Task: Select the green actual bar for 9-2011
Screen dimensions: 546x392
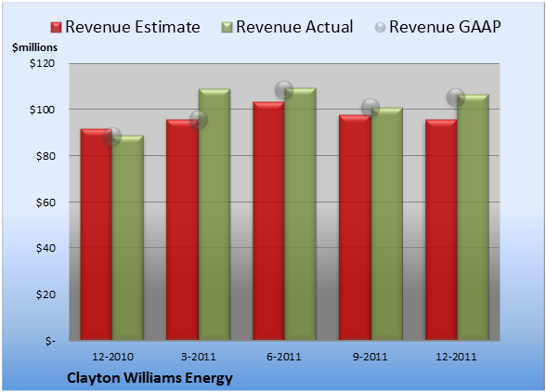Action: click(386, 224)
